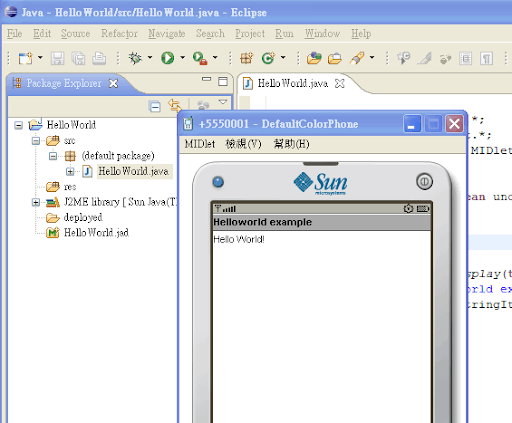This screenshot has height=423, width=512.
Task: Open the Search dropdown arrow
Action: click(372, 57)
